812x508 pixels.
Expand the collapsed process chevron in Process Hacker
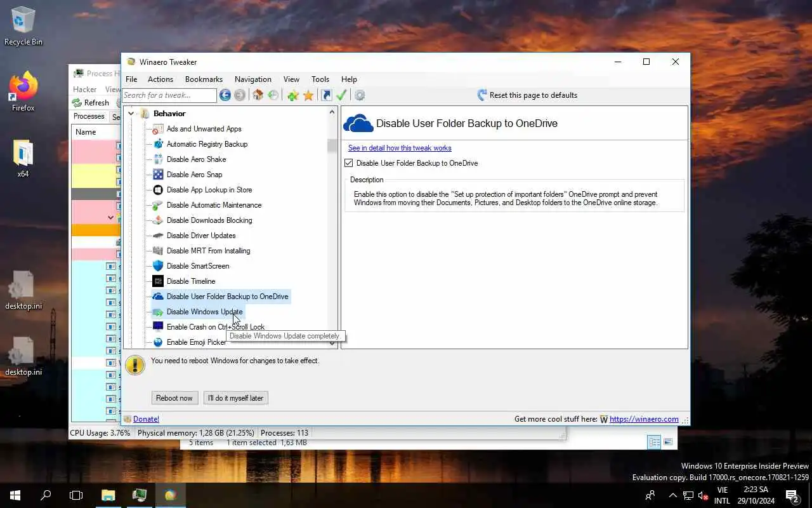point(110,218)
